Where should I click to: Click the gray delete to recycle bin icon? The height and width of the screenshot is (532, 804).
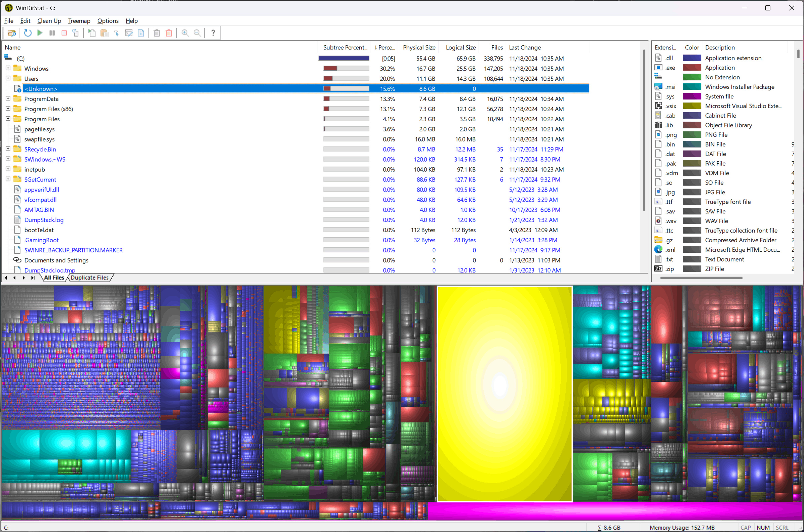pos(156,33)
